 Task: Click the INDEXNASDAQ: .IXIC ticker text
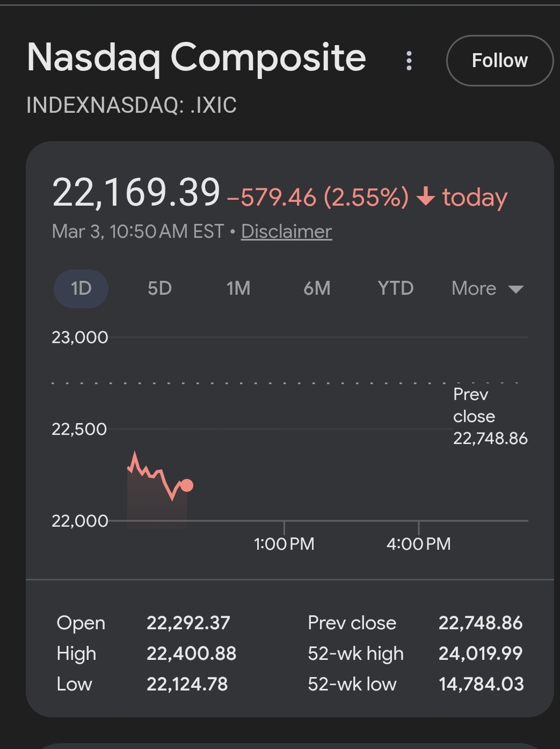pos(132,105)
